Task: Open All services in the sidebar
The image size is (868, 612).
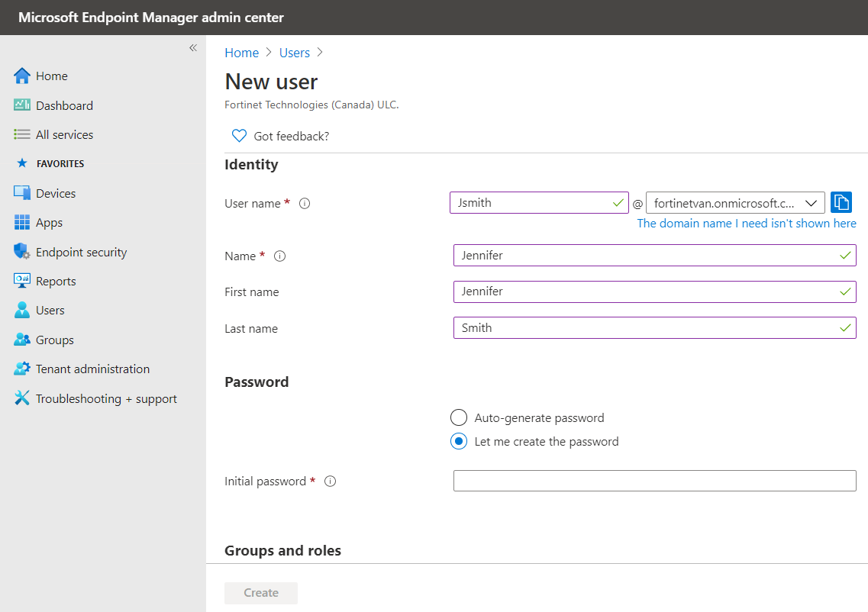Action: pos(64,135)
